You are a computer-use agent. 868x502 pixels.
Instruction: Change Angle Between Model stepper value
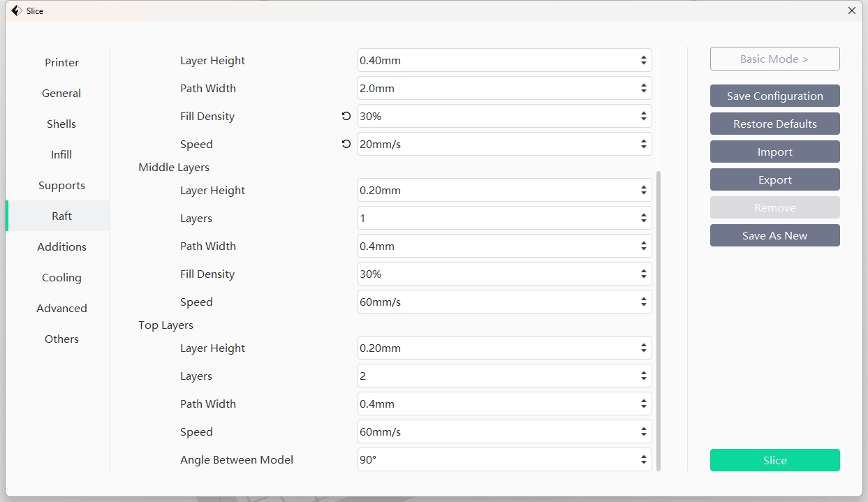(x=643, y=460)
